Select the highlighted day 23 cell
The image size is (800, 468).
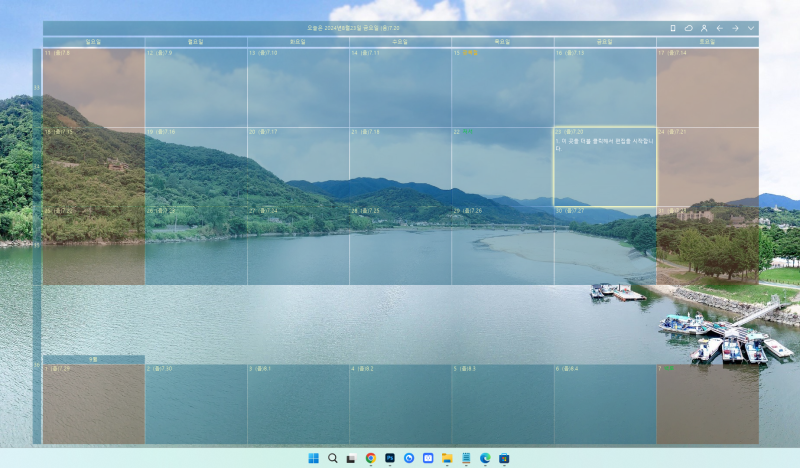tap(605, 167)
